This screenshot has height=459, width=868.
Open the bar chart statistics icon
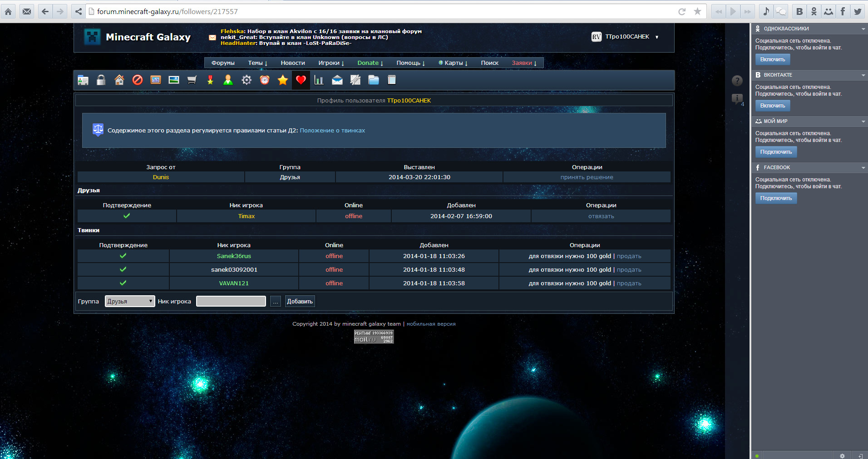[319, 80]
